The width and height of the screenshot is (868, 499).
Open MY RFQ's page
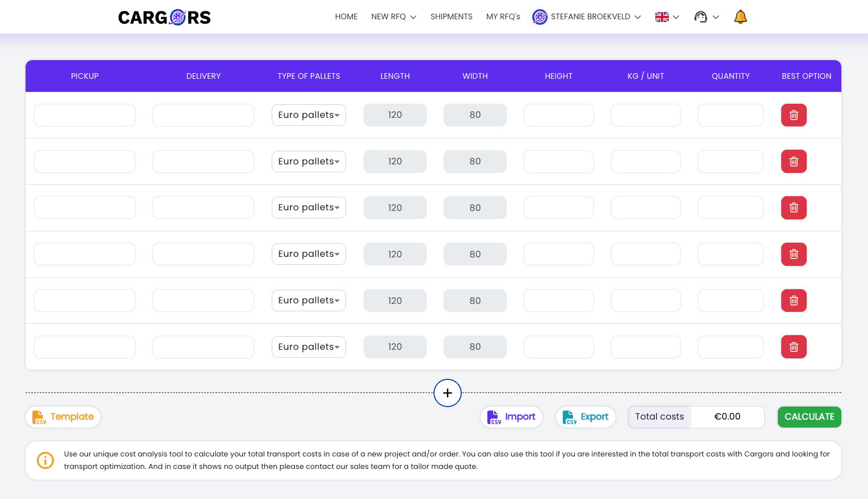click(x=503, y=16)
